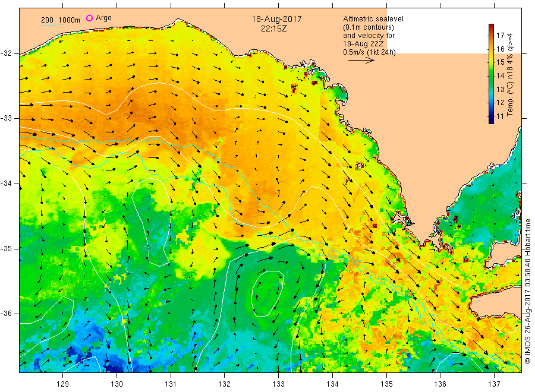
Task: Click longitude label '131'
Action: pos(171,384)
